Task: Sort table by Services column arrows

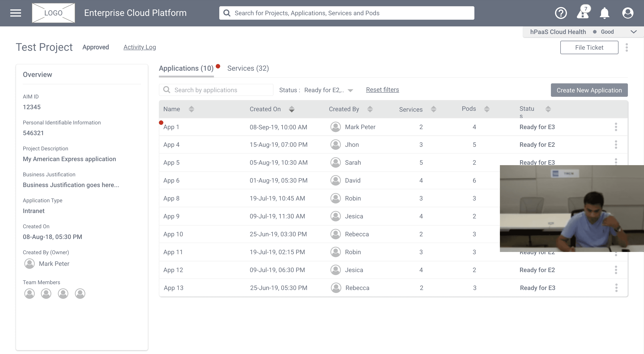Action: (433, 109)
